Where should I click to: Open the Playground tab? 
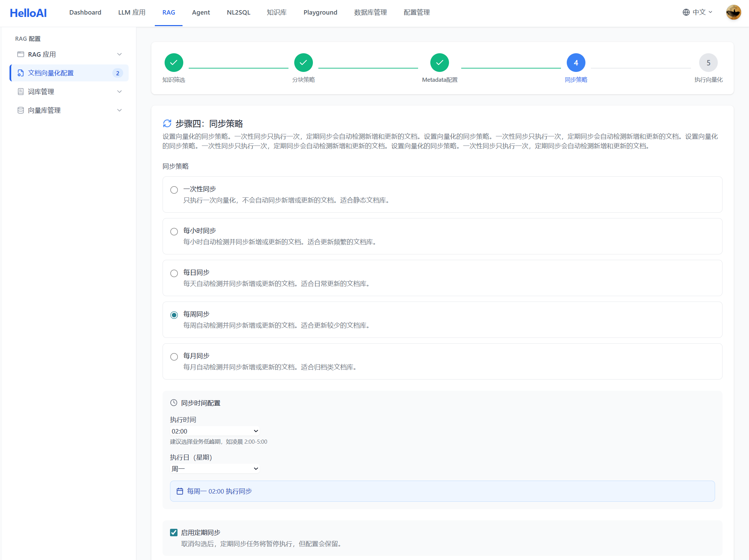(x=320, y=13)
